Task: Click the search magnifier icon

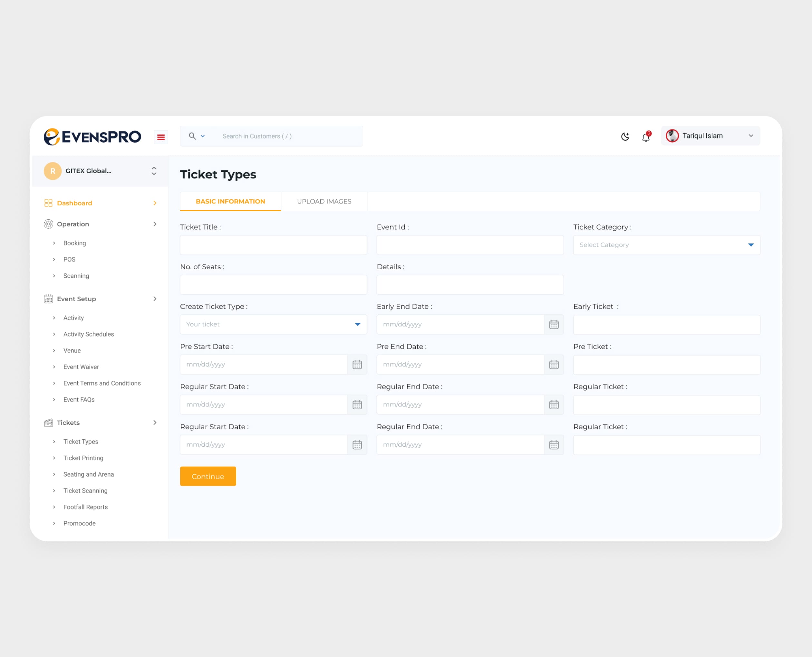Action: click(x=192, y=136)
